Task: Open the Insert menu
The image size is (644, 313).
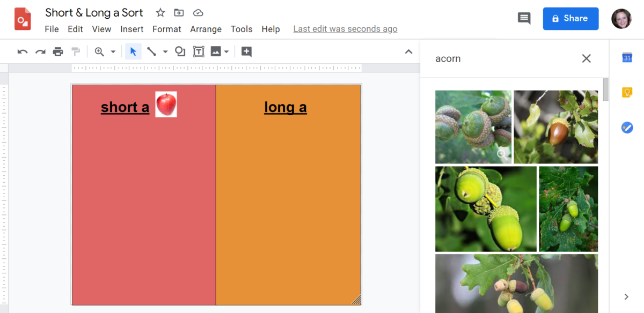Action: [x=132, y=29]
